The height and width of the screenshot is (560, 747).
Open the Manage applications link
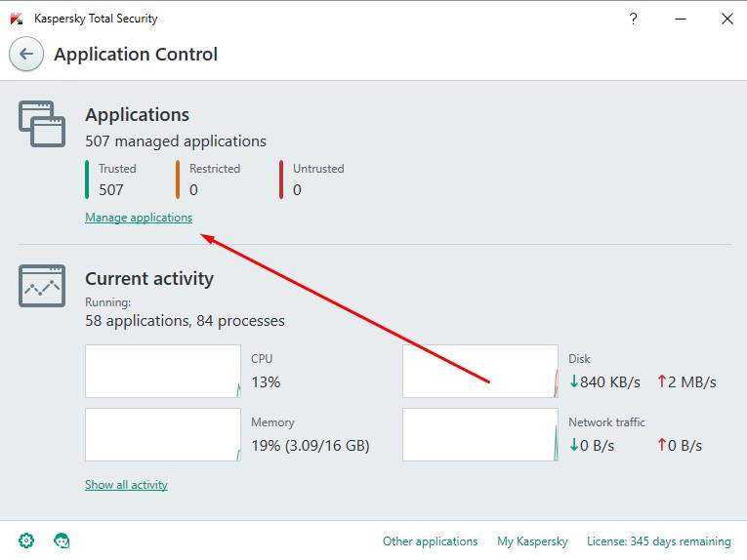click(x=139, y=218)
